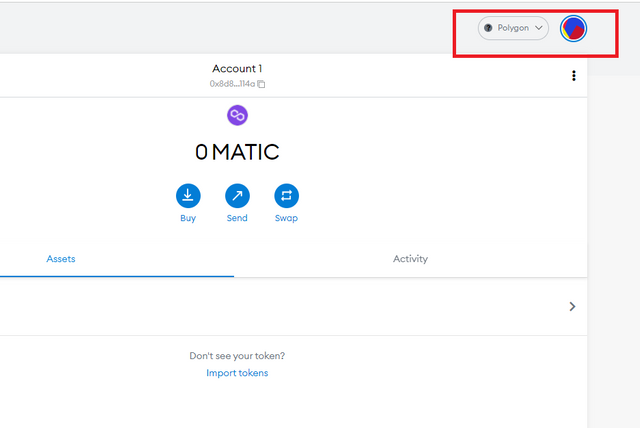
Task: Copy the 0x8d8...114a address icon
Action: pyautogui.click(x=261, y=84)
